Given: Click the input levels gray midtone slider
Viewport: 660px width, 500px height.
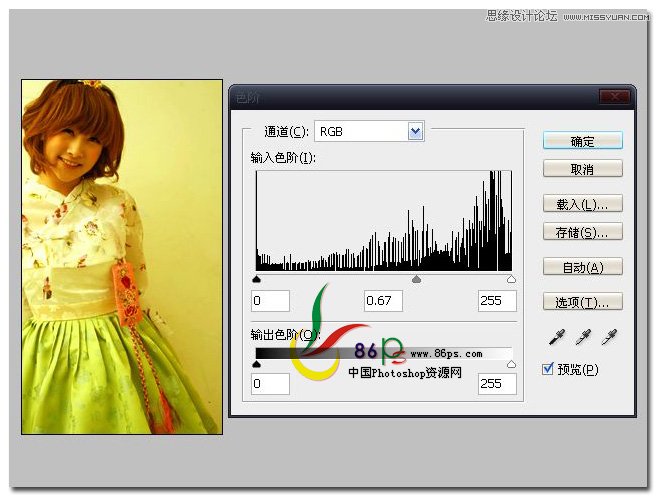Looking at the screenshot, I should (x=416, y=279).
